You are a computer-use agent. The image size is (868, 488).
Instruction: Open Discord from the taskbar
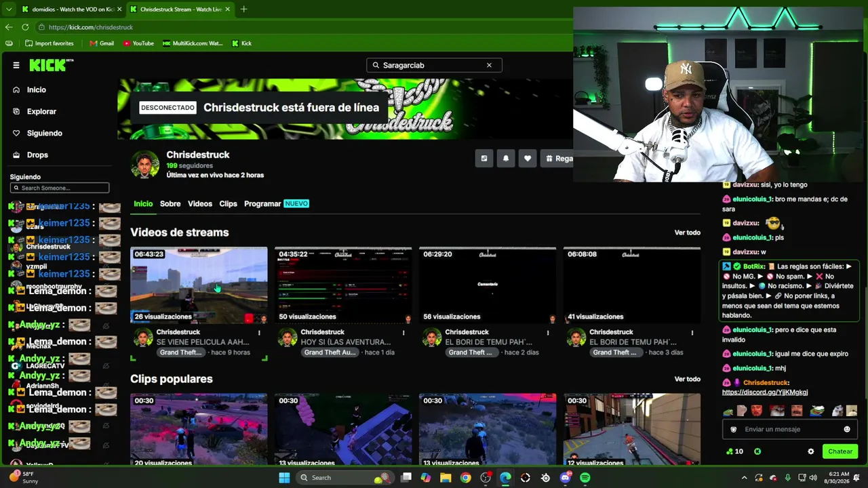pos(566,478)
